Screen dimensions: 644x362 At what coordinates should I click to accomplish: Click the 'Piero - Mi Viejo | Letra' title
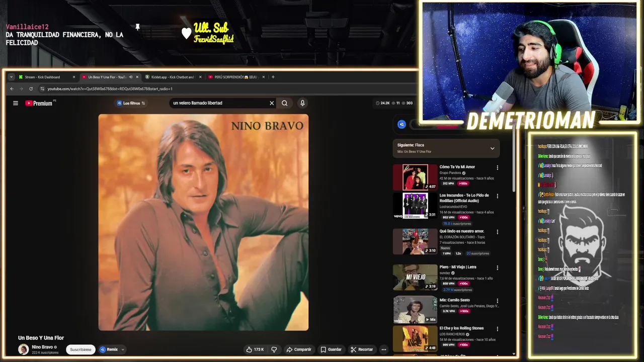coord(458,267)
